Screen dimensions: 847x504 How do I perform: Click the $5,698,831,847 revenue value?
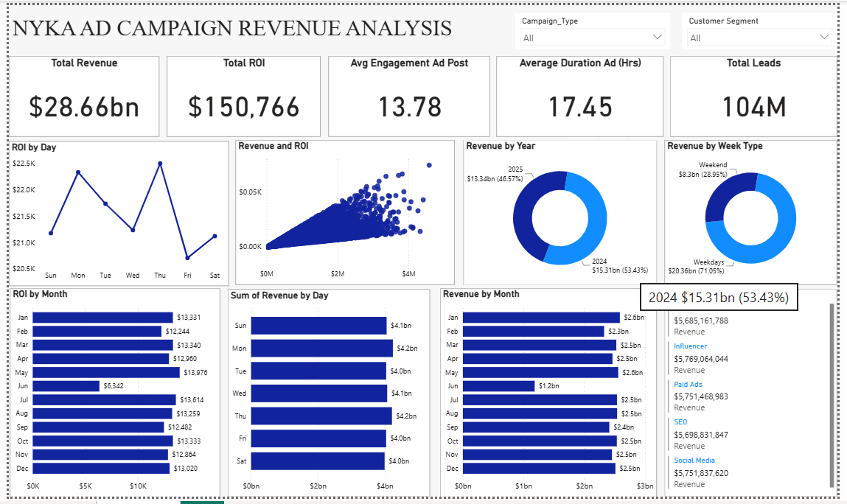(x=700, y=435)
